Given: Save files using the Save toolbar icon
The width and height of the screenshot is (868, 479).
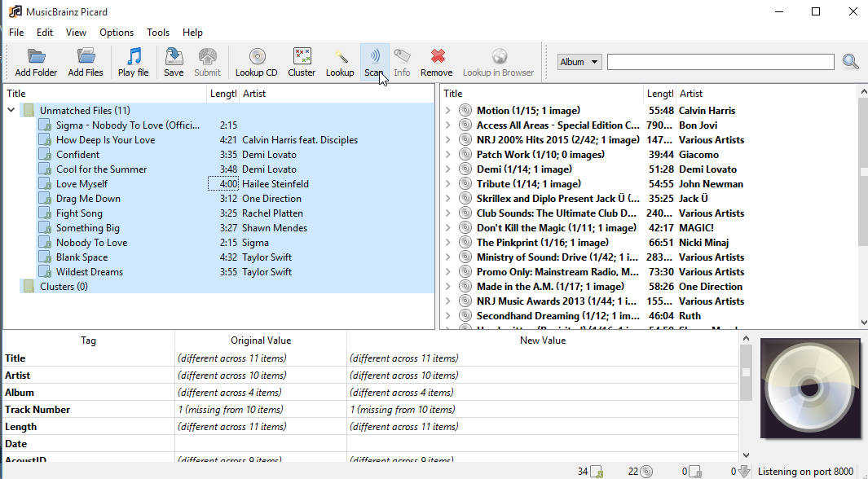Looking at the screenshot, I should (174, 56).
